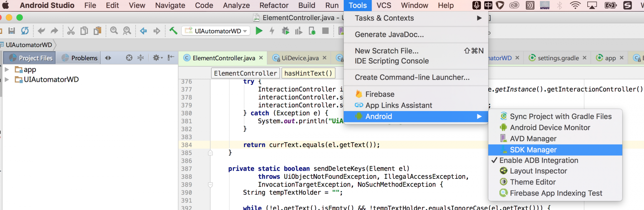Click the project panel settings gear icon
Screen dimensions: 644x210
(156, 58)
